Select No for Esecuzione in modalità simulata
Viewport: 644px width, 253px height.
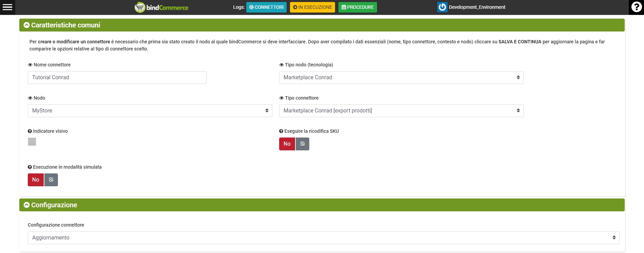click(36, 180)
